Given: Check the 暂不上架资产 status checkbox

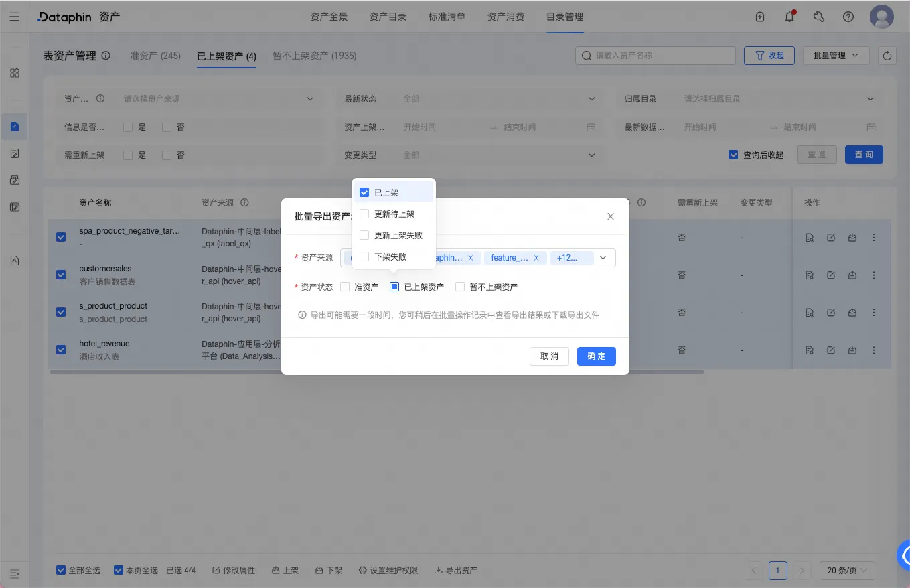Looking at the screenshot, I should [460, 287].
